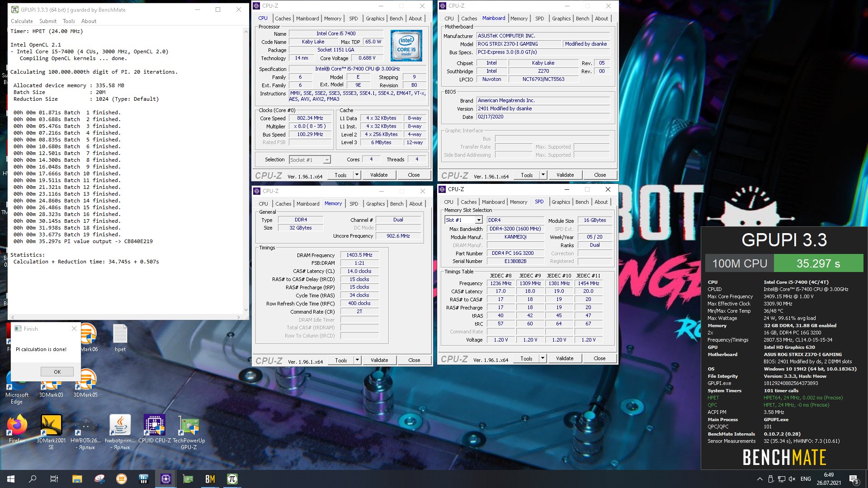Click Tools button in CPU-Z CPU window

340,175
